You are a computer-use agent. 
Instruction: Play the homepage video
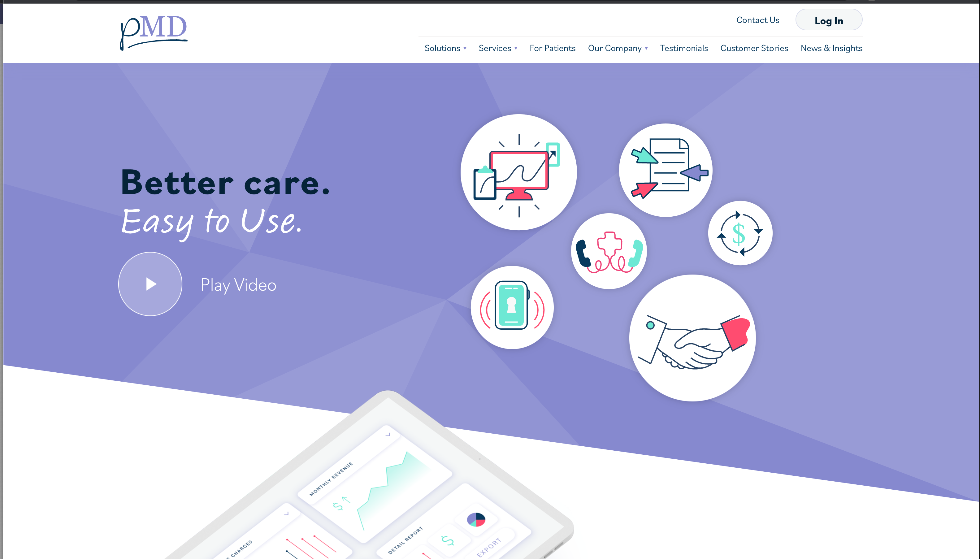tap(151, 283)
